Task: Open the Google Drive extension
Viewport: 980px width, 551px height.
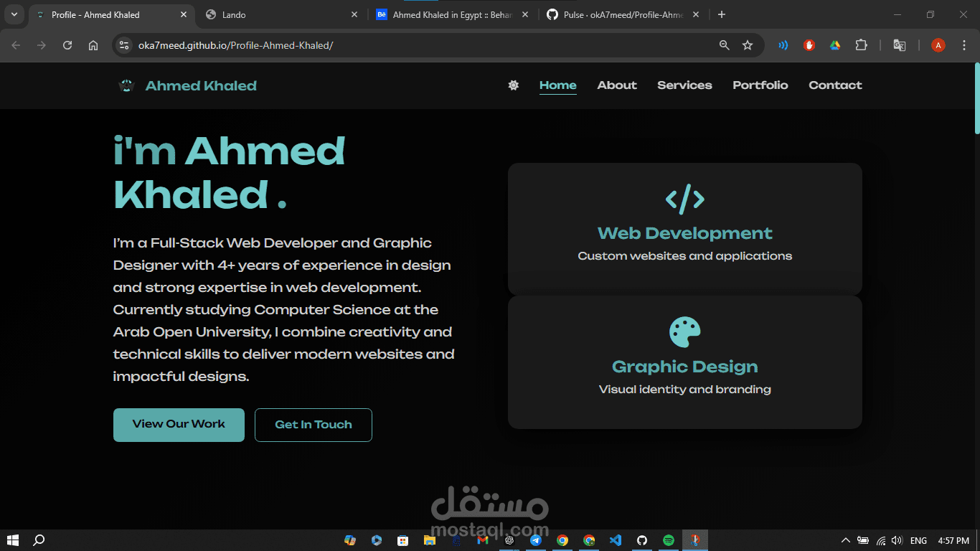Action: 835,45
